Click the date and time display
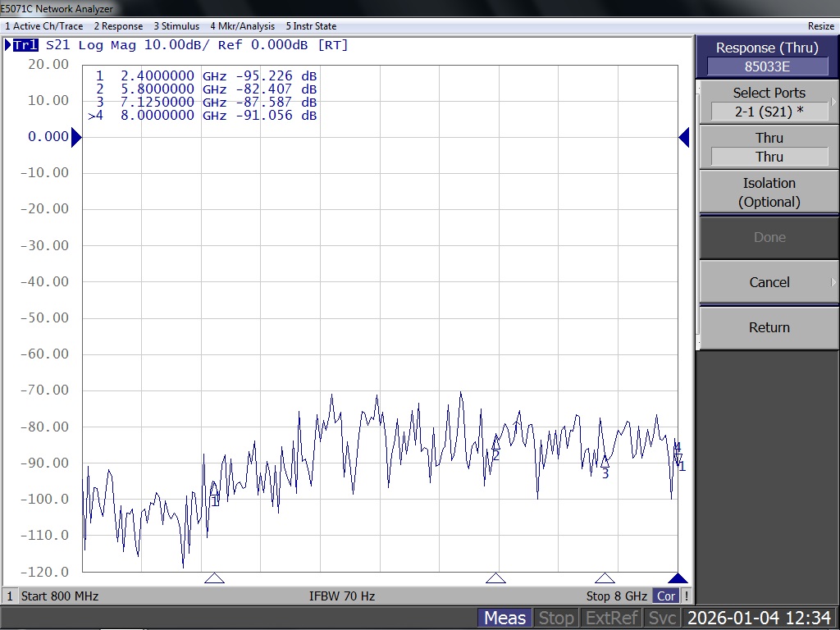840x630 pixels. 759,618
